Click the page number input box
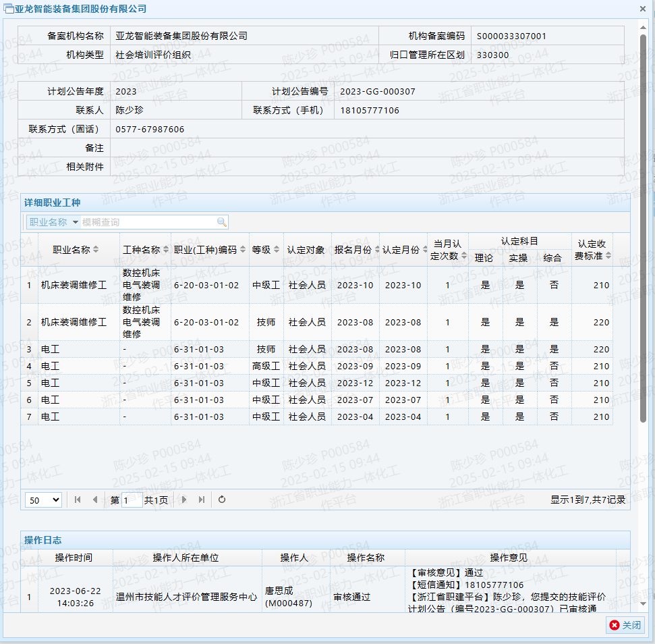655x644 pixels. (132, 500)
